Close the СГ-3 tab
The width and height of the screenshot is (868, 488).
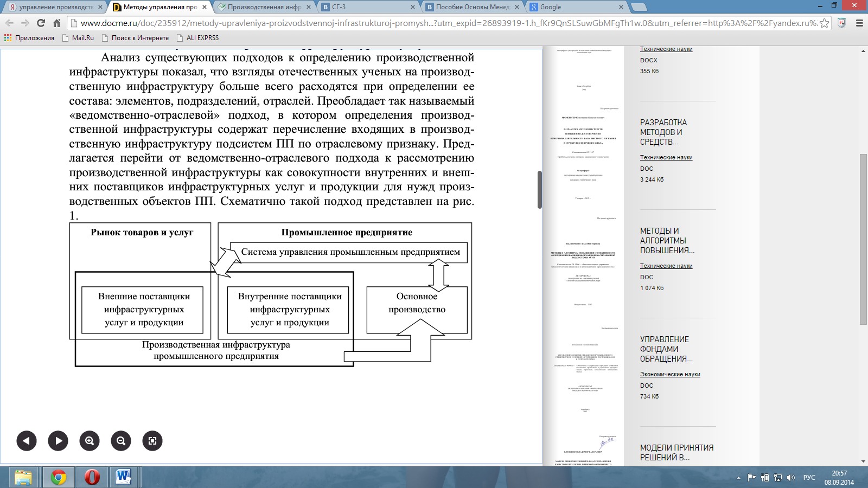(x=413, y=7)
